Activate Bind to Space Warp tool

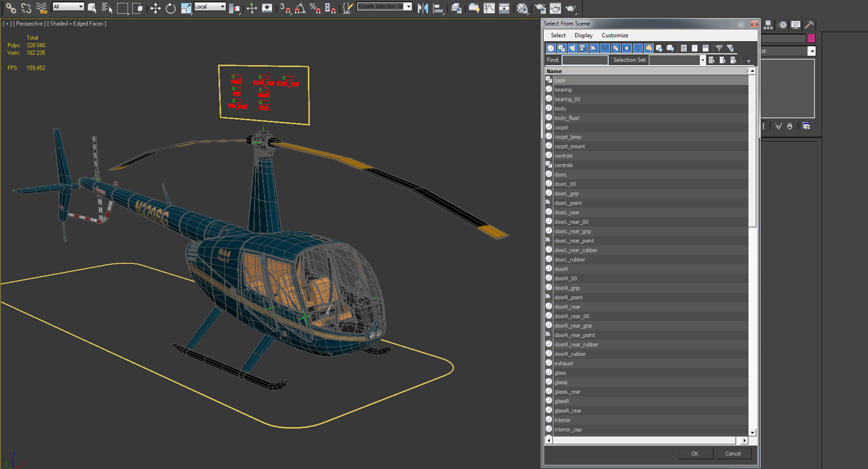pyautogui.click(x=41, y=8)
